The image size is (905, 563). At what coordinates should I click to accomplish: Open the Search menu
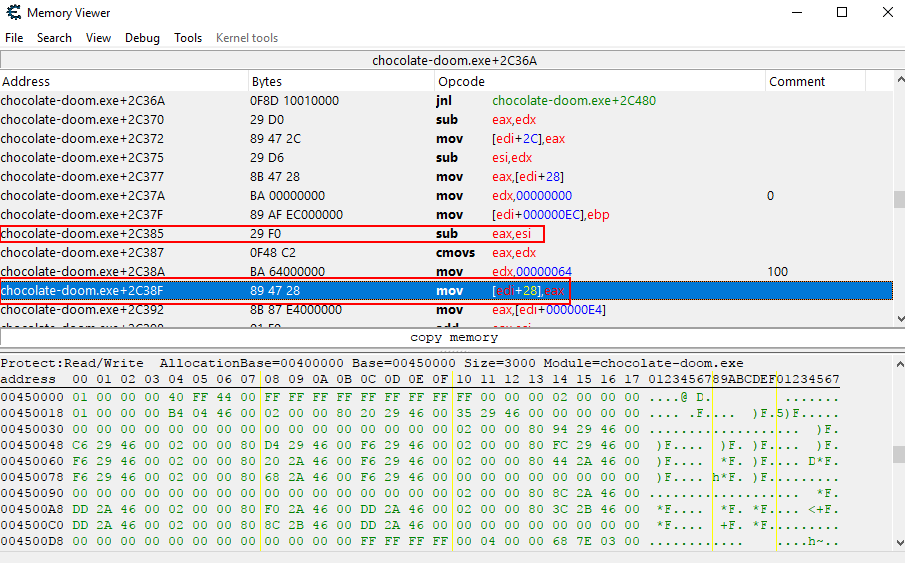click(x=54, y=38)
